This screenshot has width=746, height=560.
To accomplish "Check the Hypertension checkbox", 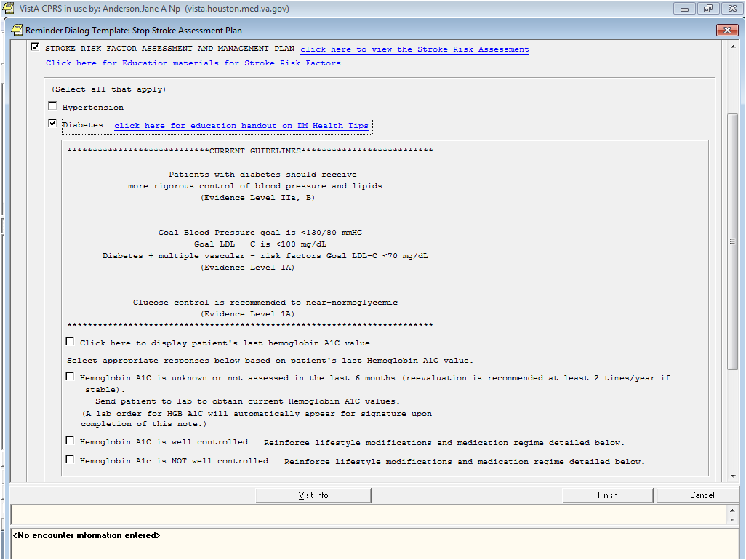I will (x=52, y=106).
